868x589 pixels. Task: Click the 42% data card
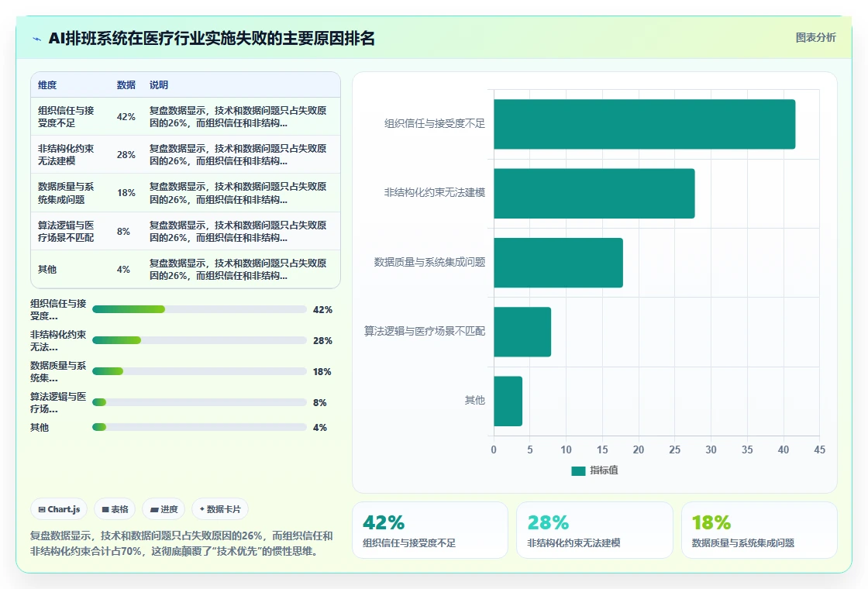430,530
